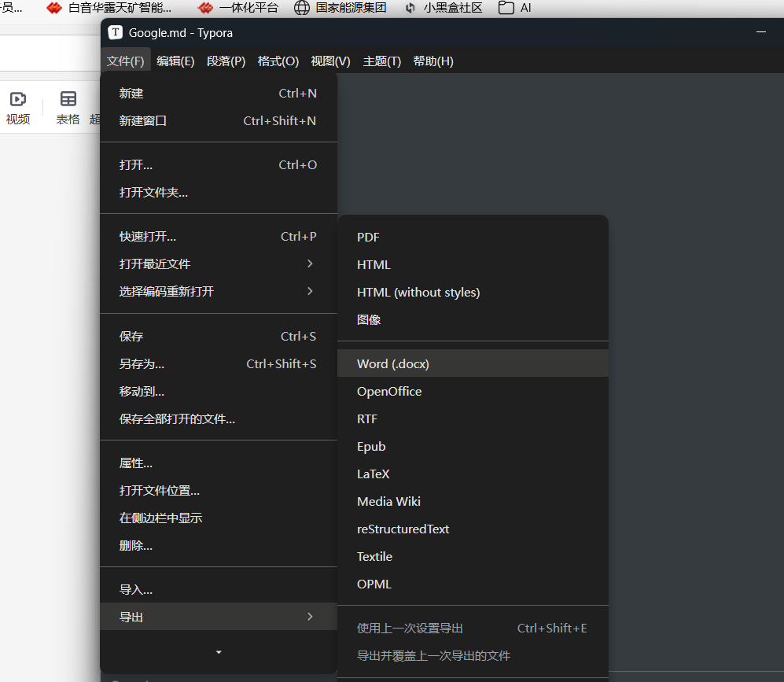Open the AI bookmark folder
This screenshot has height=682, width=784.
[514, 8]
